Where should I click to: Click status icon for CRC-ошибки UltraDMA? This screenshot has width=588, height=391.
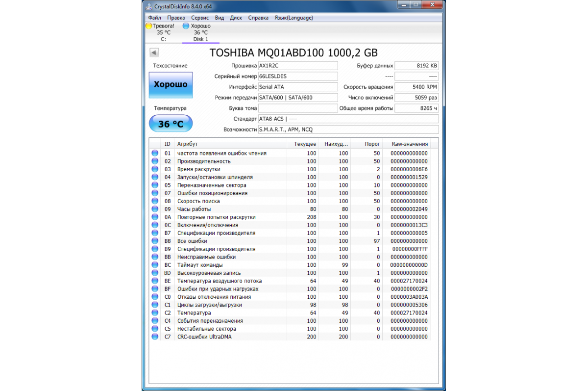tap(155, 337)
